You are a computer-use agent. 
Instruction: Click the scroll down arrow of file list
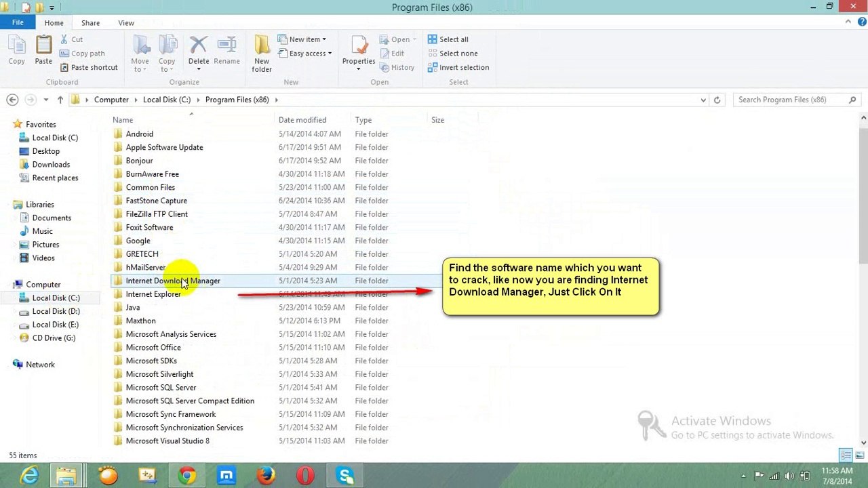pos(863,442)
